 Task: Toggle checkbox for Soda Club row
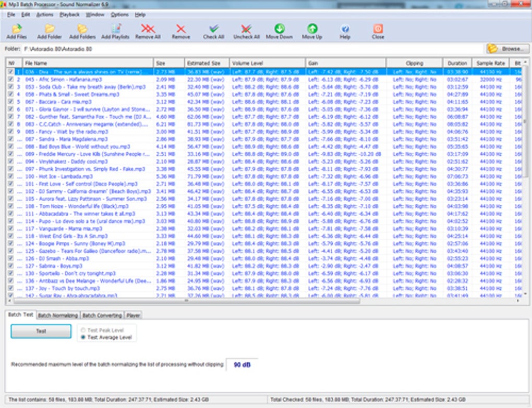tap(10, 86)
